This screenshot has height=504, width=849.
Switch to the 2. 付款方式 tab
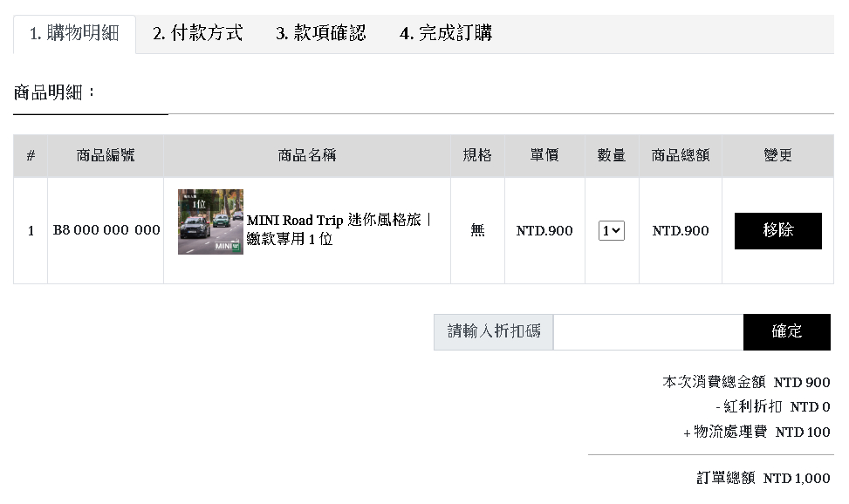(x=197, y=34)
